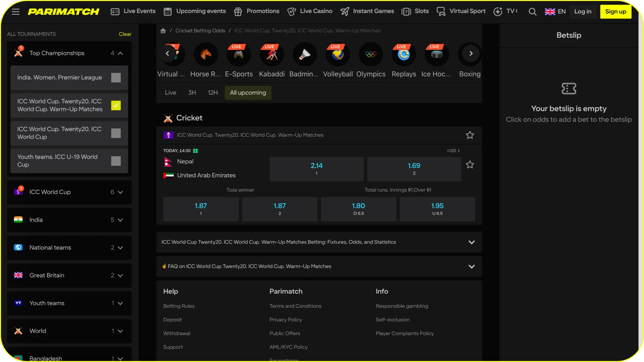This screenshot has height=362, width=644.
Task: Open Cricket Betting Odds breadcrumb link
Action: point(200,31)
